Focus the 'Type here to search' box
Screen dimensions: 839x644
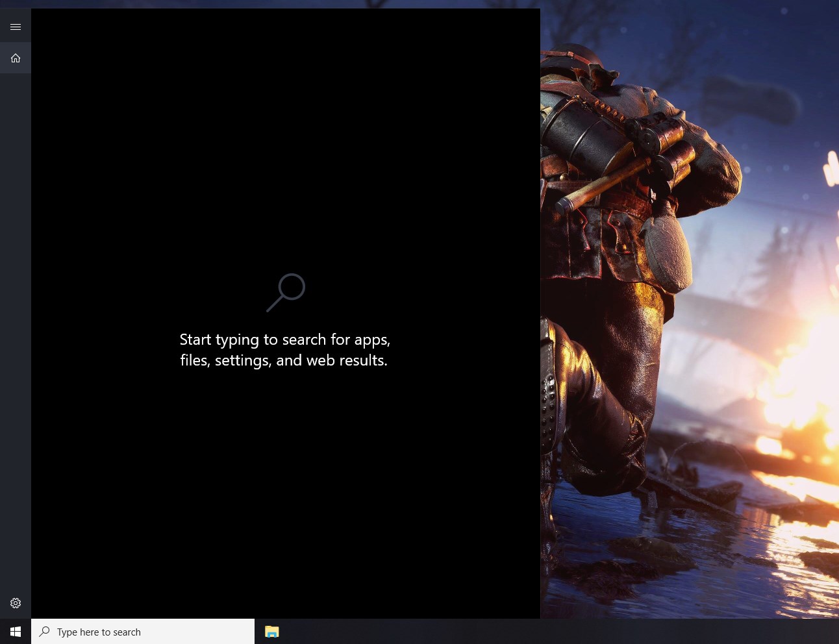click(143, 632)
